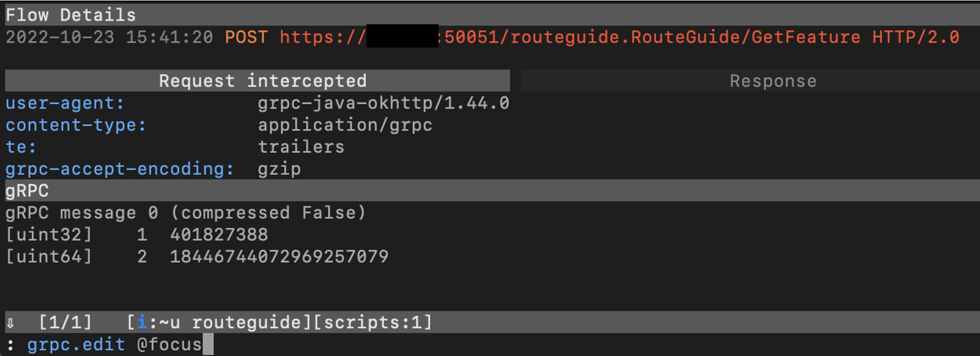Click the scripts:1 status indicator
The width and height of the screenshot is (980, 356).
pos(372,323)
